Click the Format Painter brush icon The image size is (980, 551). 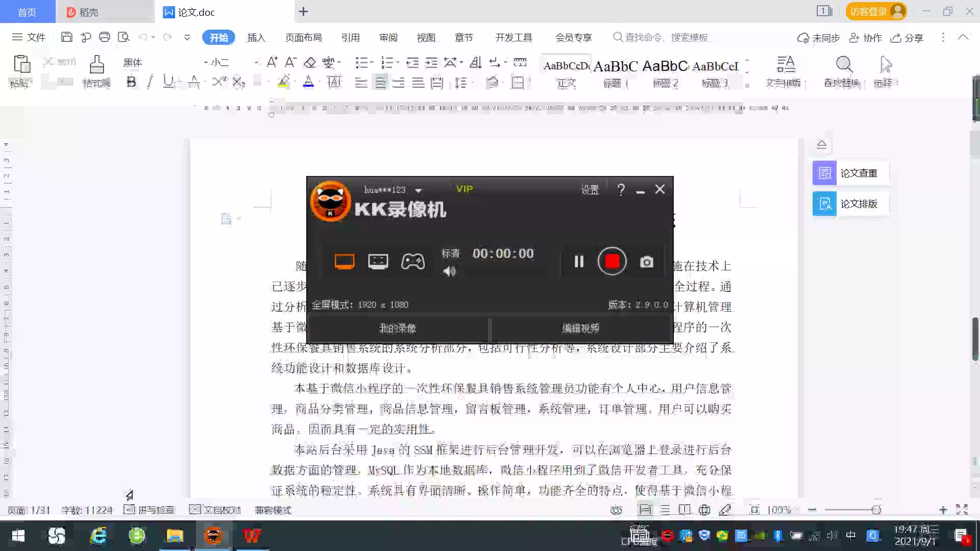96,65
